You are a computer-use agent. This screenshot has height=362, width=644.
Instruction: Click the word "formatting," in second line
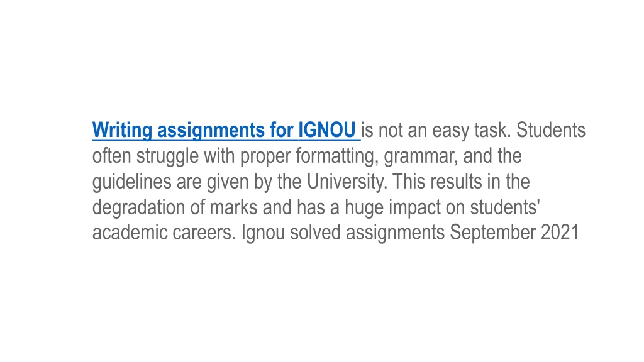click(337, 156)
